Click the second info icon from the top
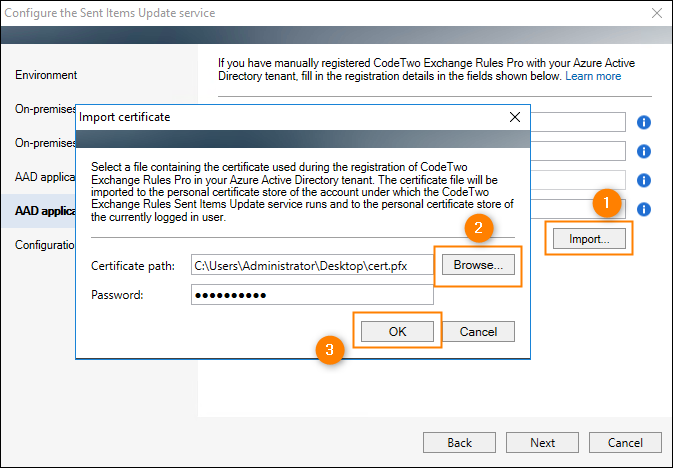 tap(643, 151)
